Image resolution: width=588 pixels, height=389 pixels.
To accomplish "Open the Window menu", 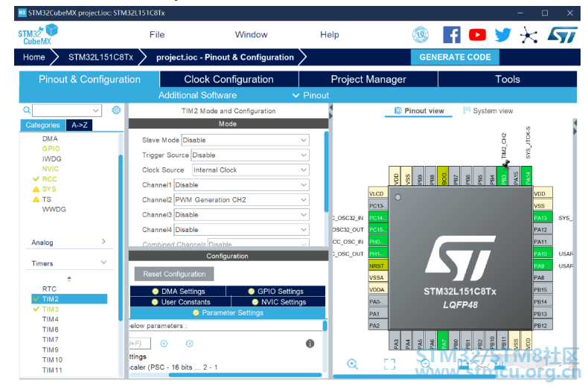I will point(251,34).
